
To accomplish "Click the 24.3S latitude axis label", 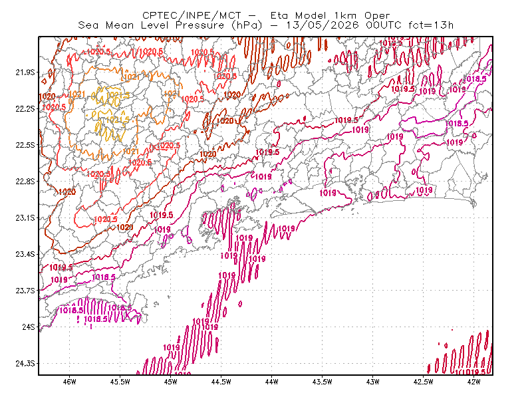I will tap(25, 364).
